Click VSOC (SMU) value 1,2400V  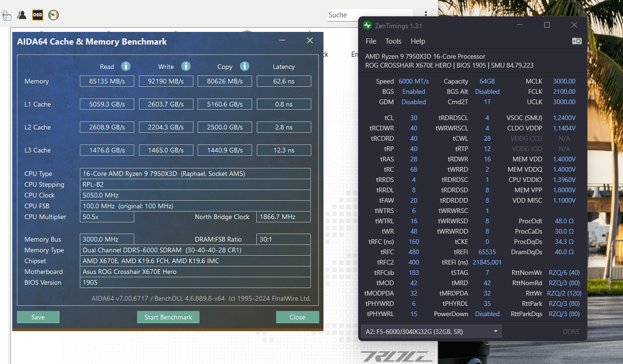click(x=564, y=118)
